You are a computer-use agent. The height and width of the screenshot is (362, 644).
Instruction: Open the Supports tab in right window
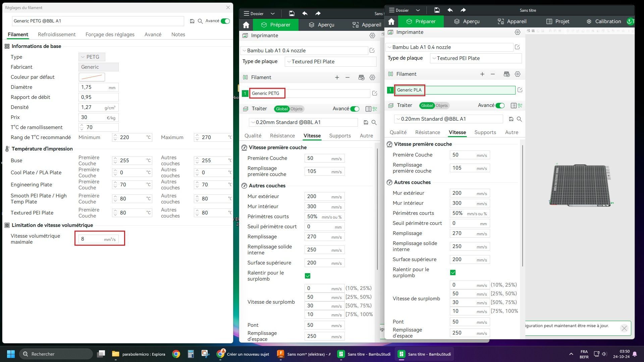pos(485,132)
